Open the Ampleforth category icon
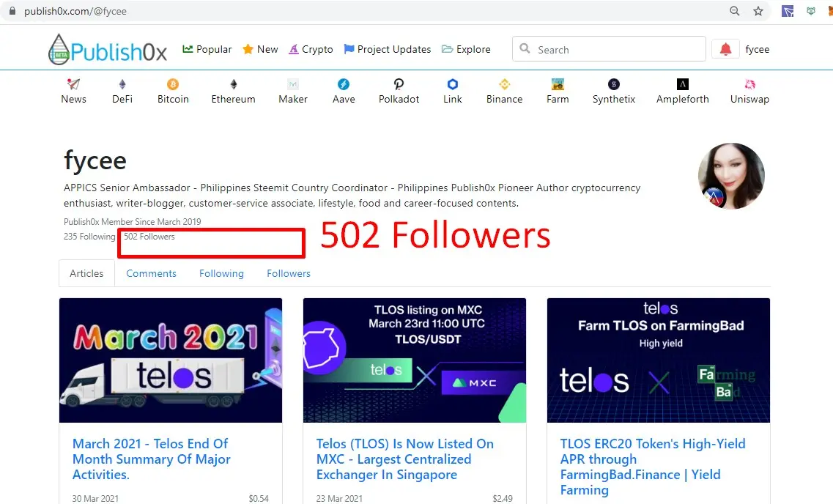833x504 pixels. 683,84
